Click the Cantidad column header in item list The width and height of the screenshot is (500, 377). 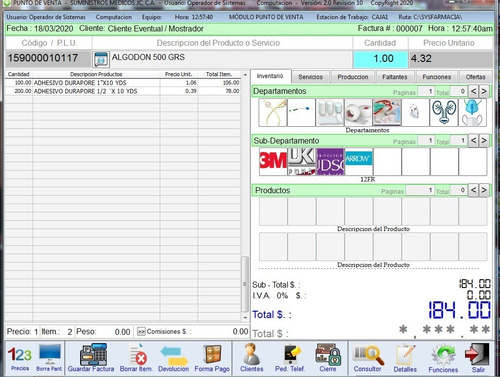pos(19,74)
